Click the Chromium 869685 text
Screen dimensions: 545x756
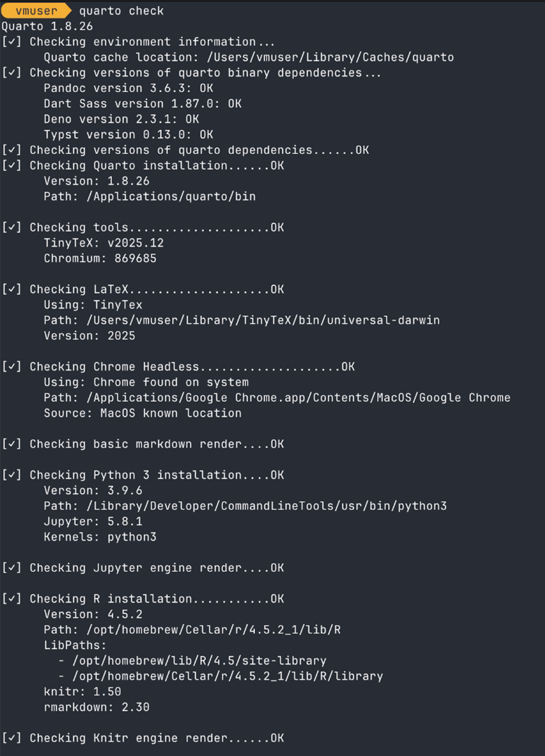click(x=100, y=258)
